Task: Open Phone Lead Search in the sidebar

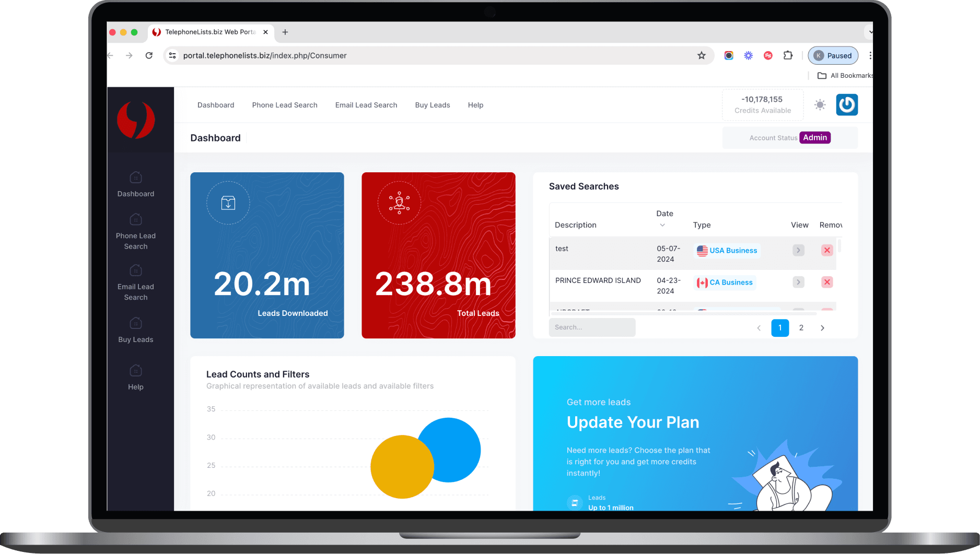Action: [x=136, y=232]
